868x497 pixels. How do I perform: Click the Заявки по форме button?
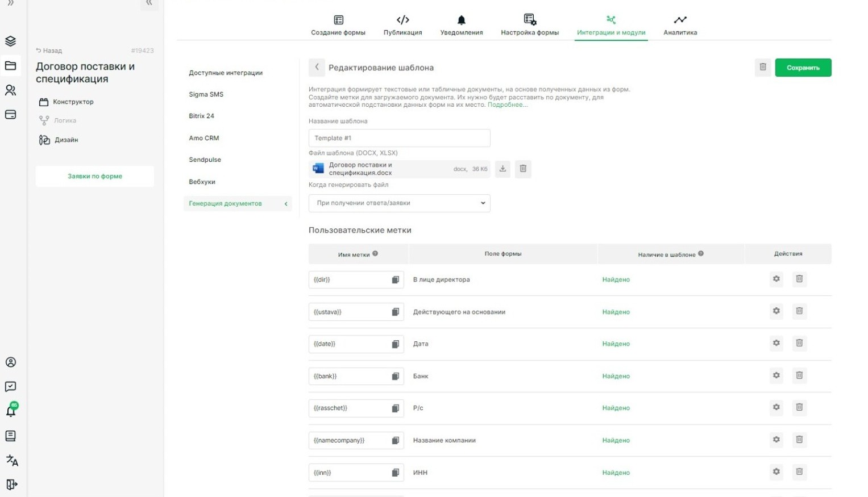95,176
